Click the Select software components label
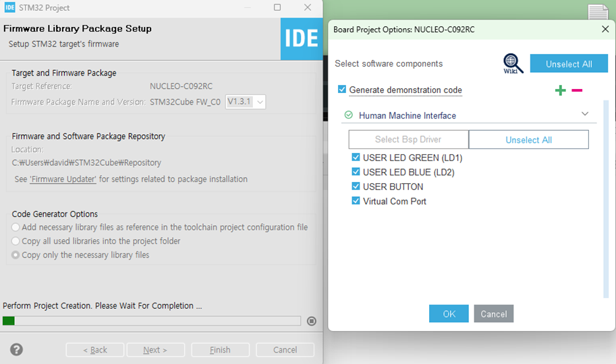The width and height of the screenshot is (616, 364). 389,63
